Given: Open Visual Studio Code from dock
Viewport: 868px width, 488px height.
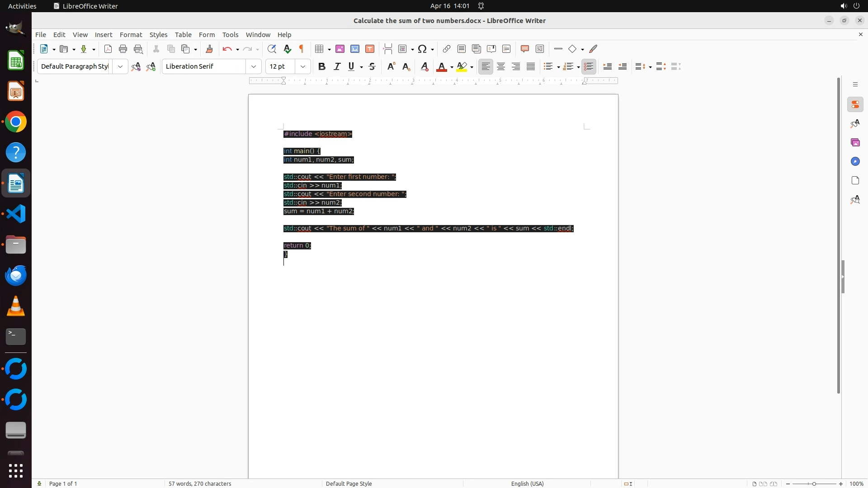Looking at the screenshot, I should coord(16,214).
